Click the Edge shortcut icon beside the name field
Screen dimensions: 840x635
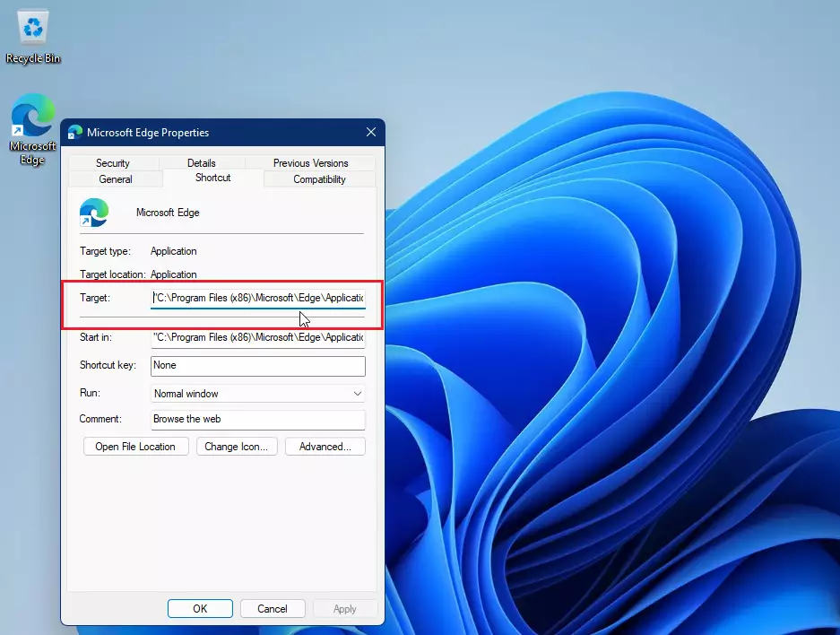94,213
